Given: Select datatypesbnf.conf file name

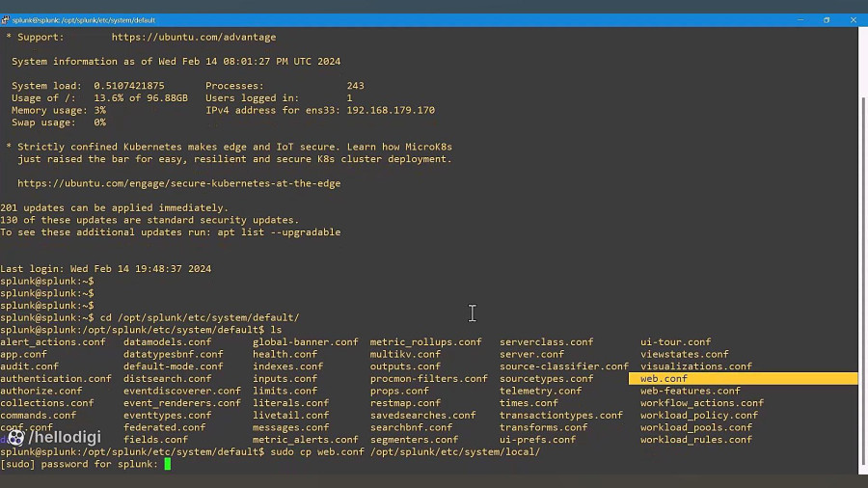Looking at the screenshot, I should [174, 354].
